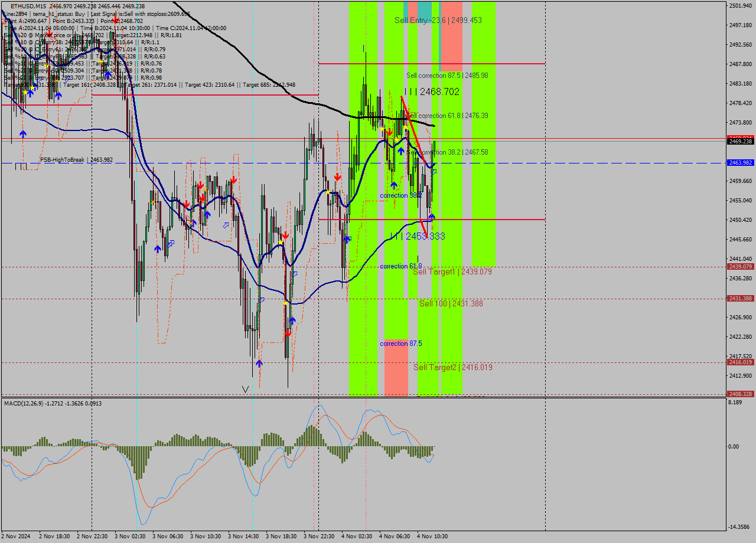Click the 2487.800 price scale value

point(741,64)
